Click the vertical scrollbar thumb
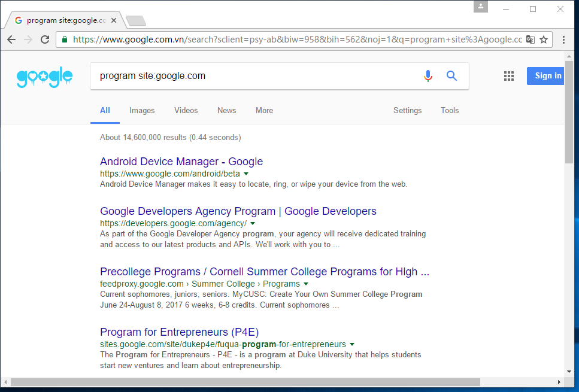This screenshot has height=392, width=579. coord(569,112)
